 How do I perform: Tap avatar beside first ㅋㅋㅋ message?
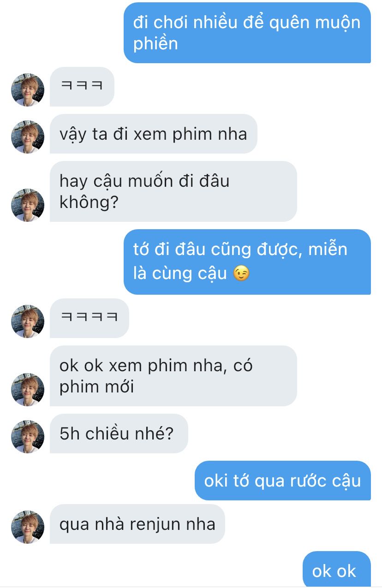pyautogui.click(x=28, y=89)
